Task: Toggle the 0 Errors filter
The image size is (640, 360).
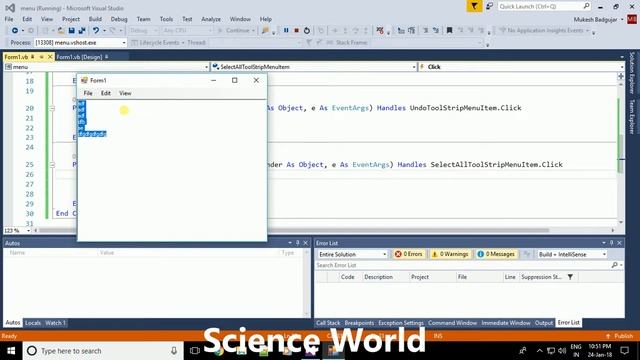Action: [408, 254]
